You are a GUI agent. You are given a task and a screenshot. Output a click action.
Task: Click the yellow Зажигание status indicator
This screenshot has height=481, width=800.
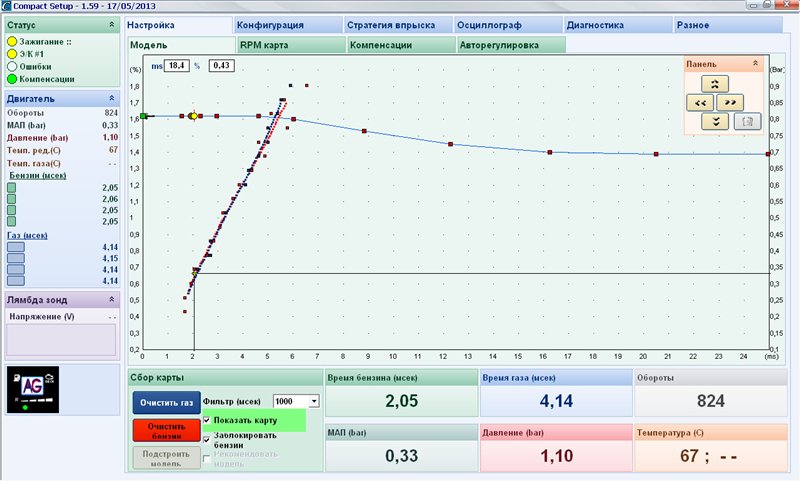point(12,42)
